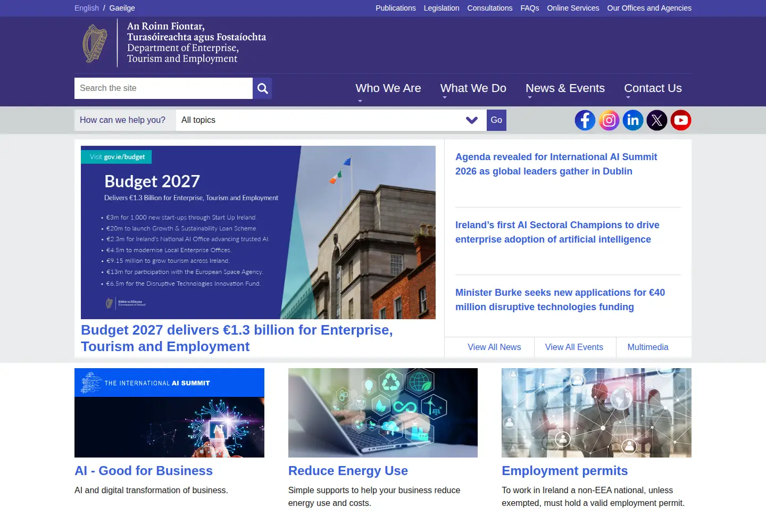Screen dimensions: 766x532
Task: Open the YouTube social icon
Action: [681, 120]
